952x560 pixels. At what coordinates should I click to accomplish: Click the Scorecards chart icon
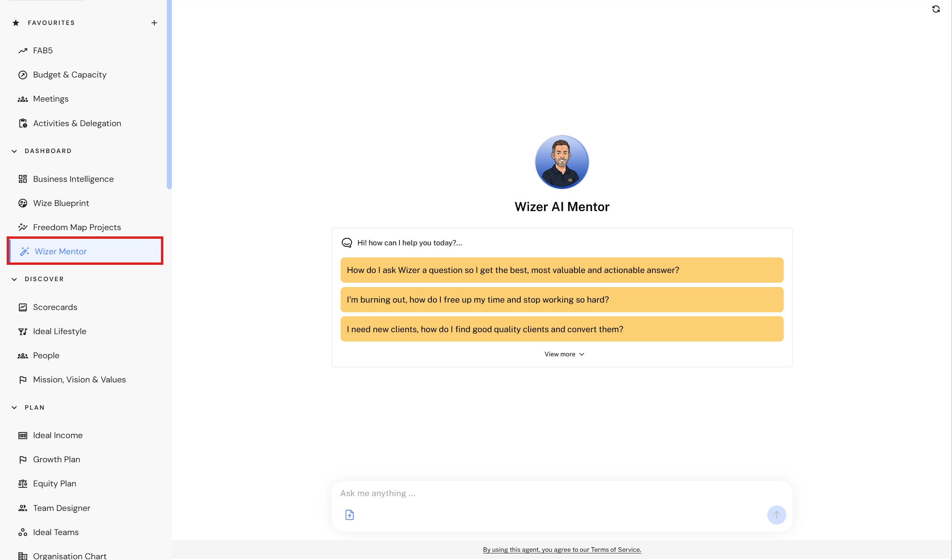click(23, 307)
